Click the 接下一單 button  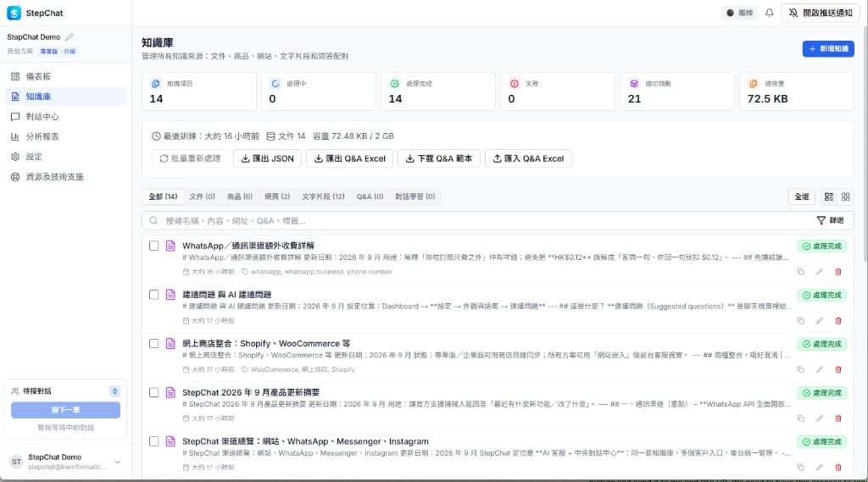[x=65, y=410]
